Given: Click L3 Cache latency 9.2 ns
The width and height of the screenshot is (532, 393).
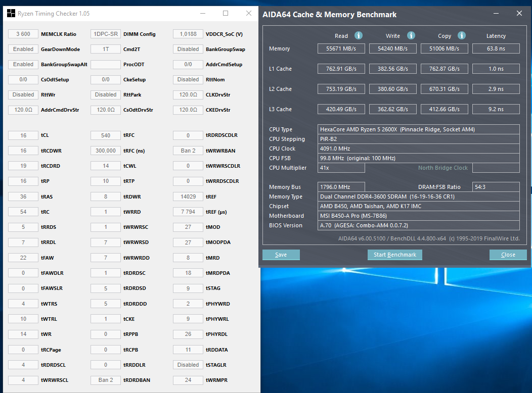Looking at the screenshot, I should point(496,109).
